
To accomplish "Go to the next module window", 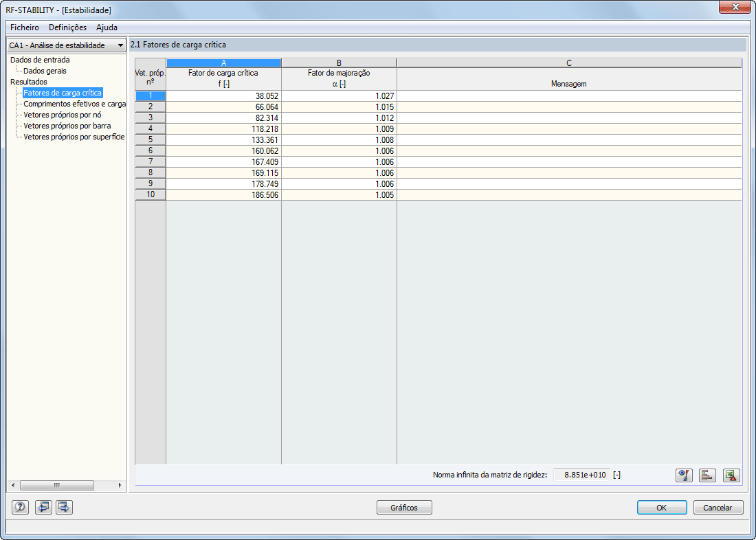I will coord(64,507).
